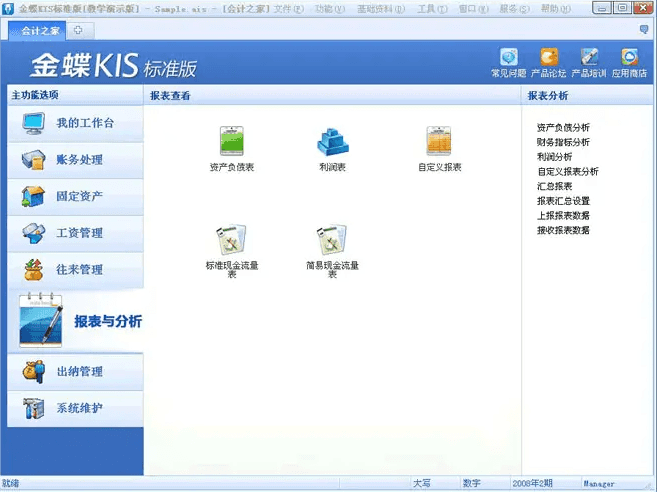Click the 就绪 status text

[x=10, y=484]
